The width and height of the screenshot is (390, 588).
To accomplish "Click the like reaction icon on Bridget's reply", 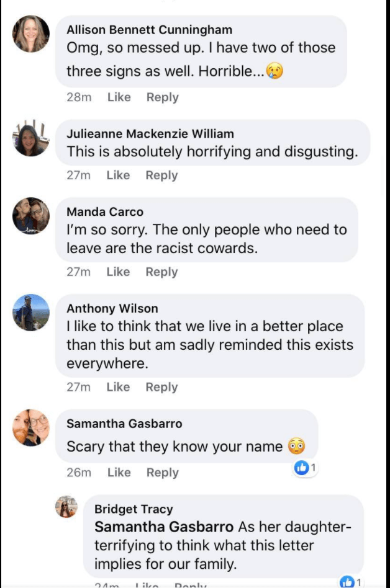I will point(347,582).
